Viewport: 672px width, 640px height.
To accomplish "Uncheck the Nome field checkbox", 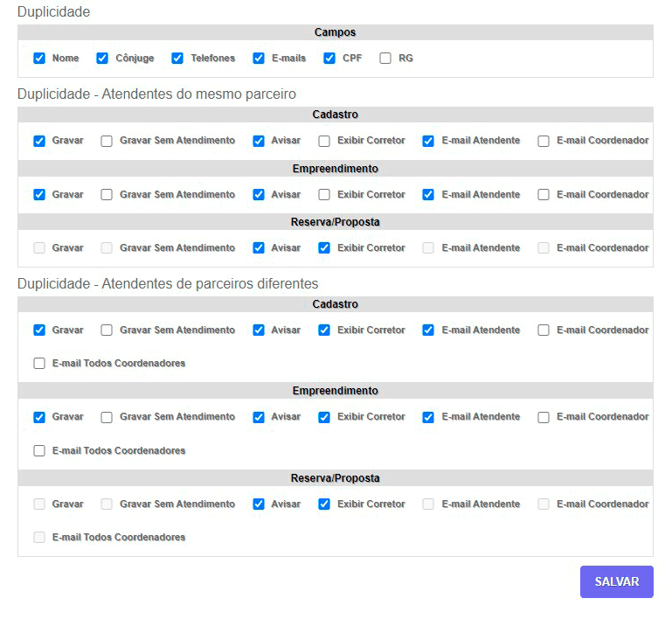I will 39,59.
